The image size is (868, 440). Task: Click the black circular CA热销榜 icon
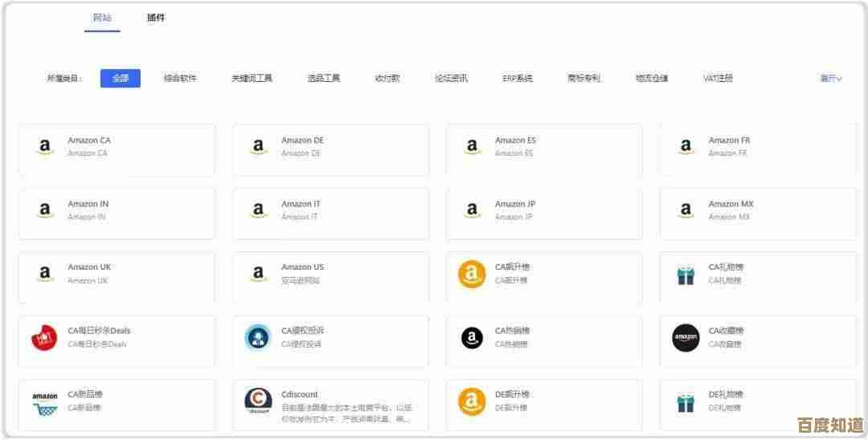[472, 338]
